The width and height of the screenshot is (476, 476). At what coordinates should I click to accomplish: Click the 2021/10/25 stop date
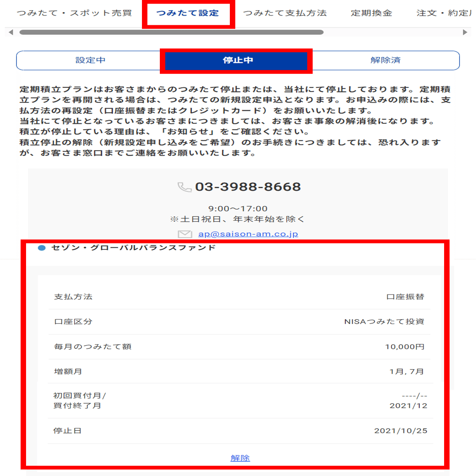click(x=401, y=430)
